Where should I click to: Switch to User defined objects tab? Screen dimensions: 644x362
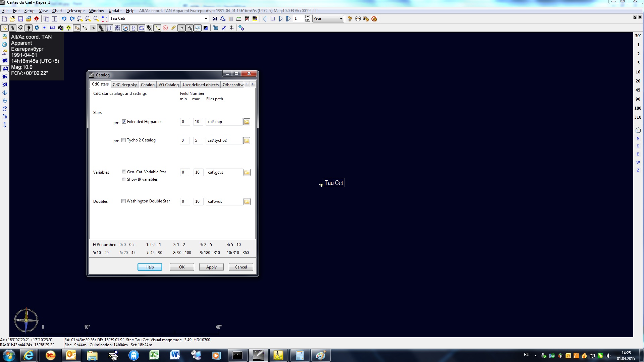click(201, 85)
